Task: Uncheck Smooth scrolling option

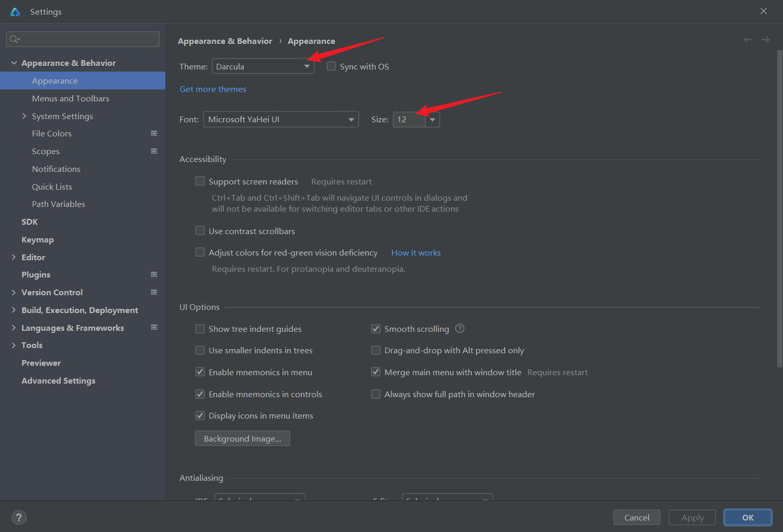Action: (376, 329)
